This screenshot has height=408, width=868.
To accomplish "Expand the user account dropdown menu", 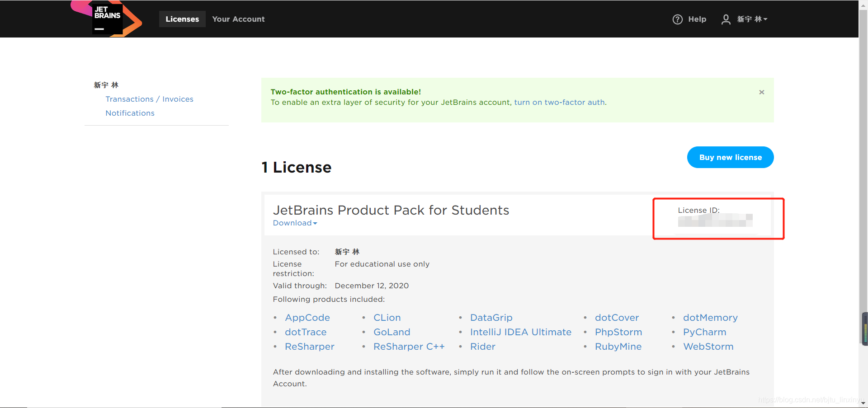I will pyautogui.click(x=752, y=19).
